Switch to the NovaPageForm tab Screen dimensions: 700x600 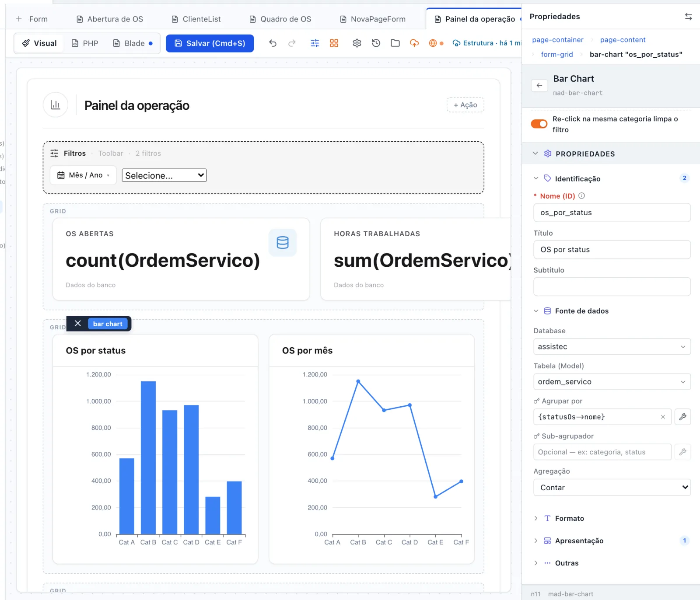(373, 19)
